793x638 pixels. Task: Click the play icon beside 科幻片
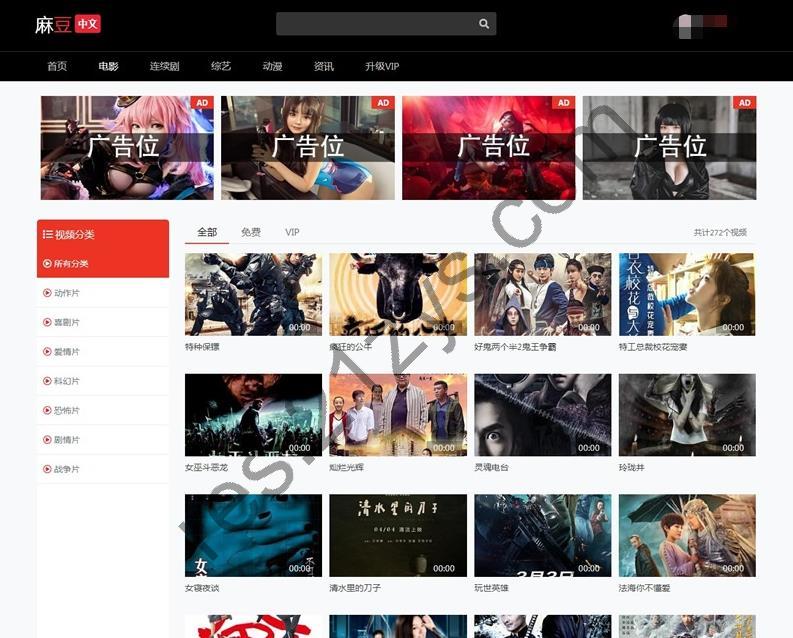47,381
